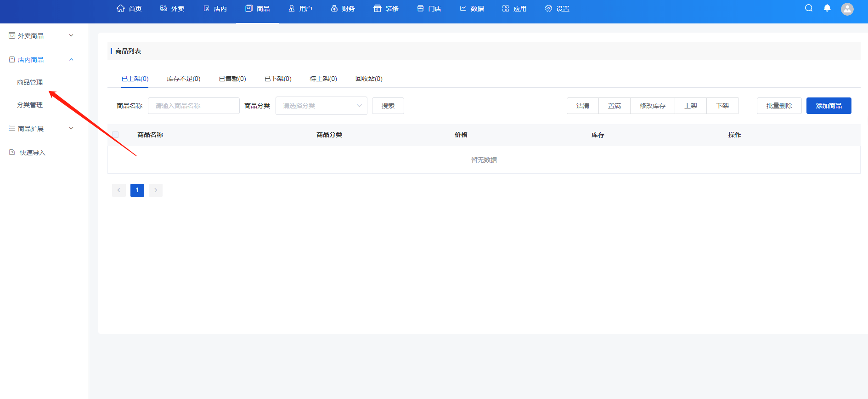Collapse the 店内商品 sidebar section

(x=71, y=59)
